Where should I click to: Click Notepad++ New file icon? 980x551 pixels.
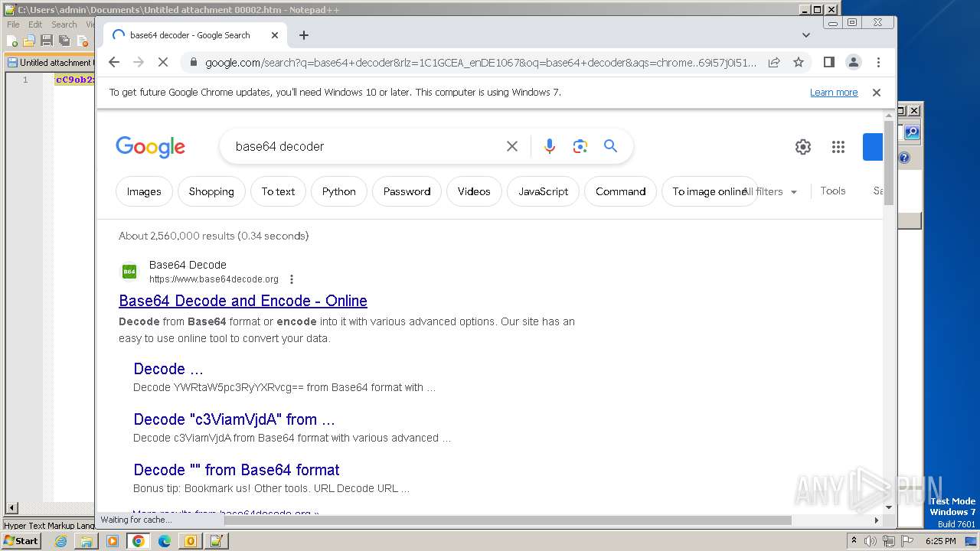point(11,41)
